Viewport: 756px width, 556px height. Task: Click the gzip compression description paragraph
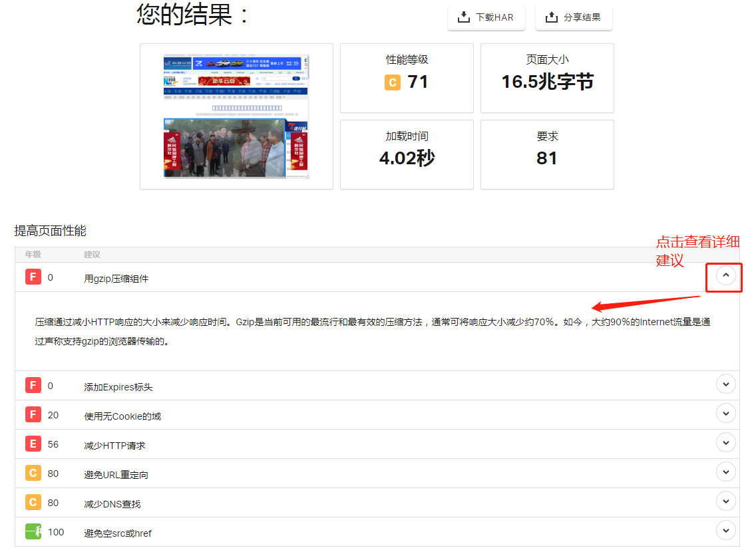point(372,331)
